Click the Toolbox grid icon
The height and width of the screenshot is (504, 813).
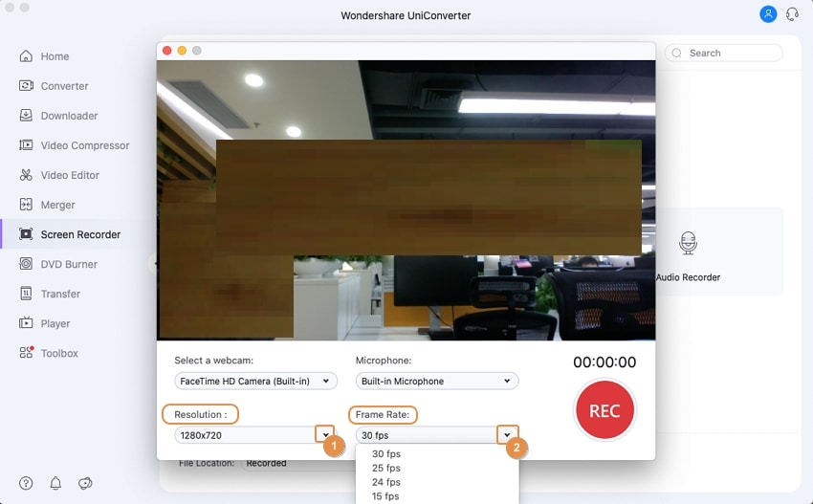click(x=27, y=353)
